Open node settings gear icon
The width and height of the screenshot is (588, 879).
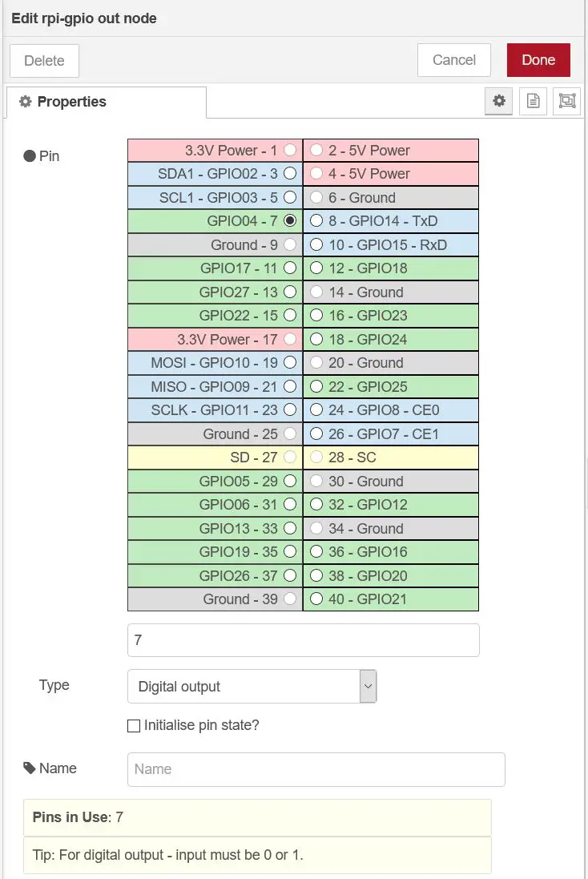(499, 101)
